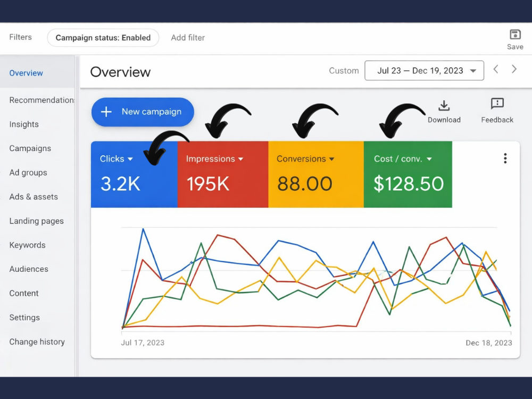Open Insights in the sidebar
Viewport: 532px width, 399px height.
[24, 124]
